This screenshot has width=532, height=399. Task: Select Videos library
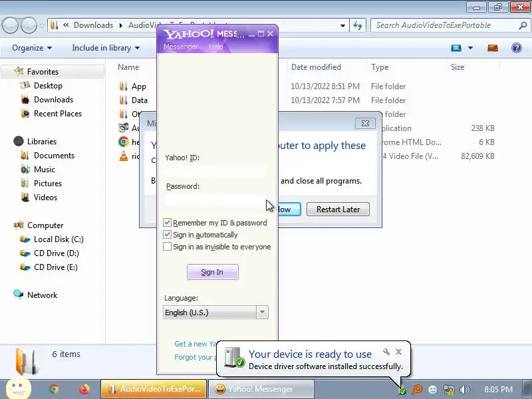45,197
